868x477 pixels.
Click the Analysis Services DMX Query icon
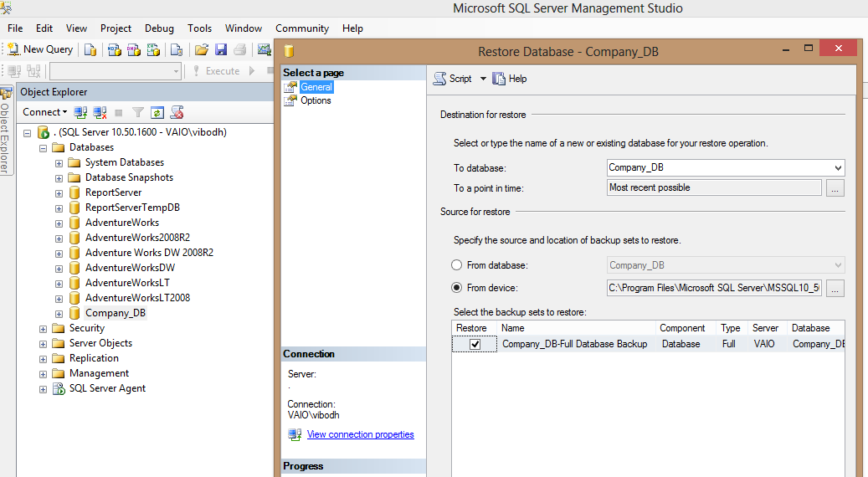133,50
